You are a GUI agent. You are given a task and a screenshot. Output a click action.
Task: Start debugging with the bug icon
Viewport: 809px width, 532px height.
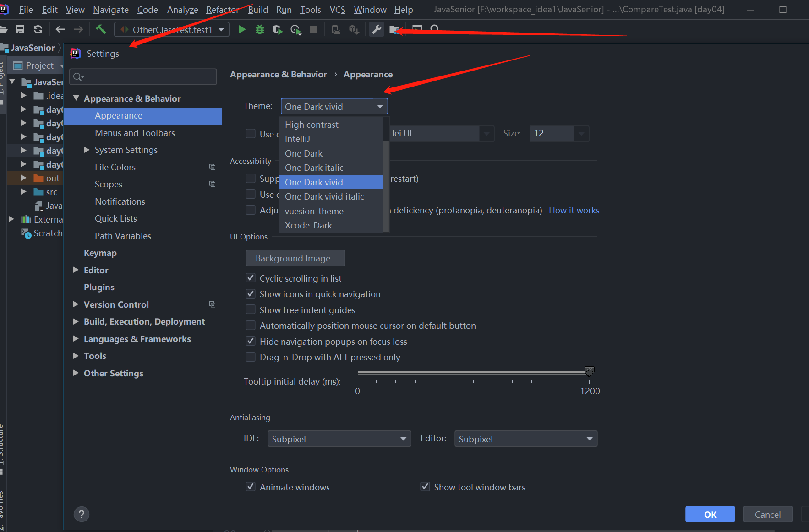[x=260, y=30]
